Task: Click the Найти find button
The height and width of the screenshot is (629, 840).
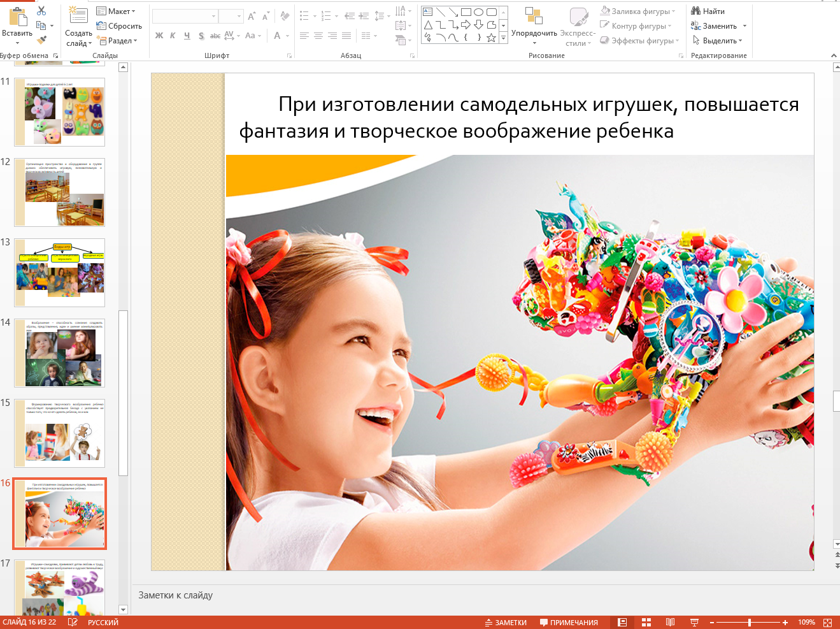Action: tap(708, 11)
